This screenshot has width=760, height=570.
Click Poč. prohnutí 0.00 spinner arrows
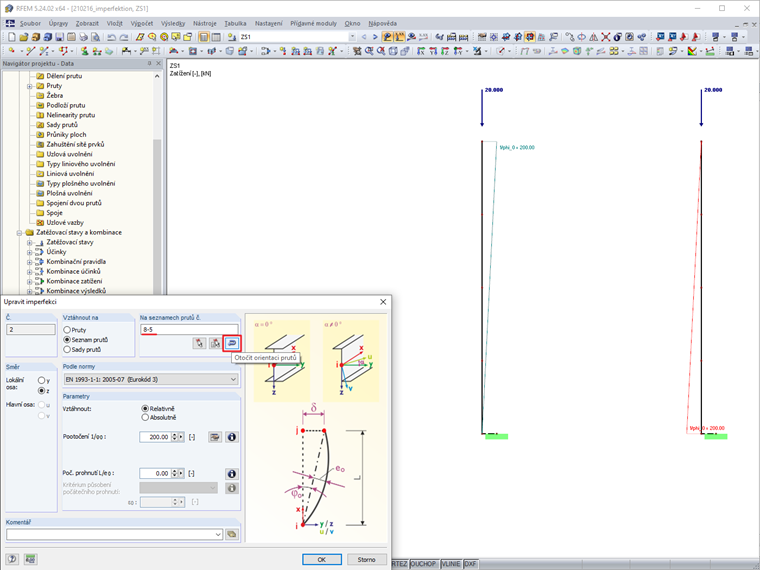point(174,473)
